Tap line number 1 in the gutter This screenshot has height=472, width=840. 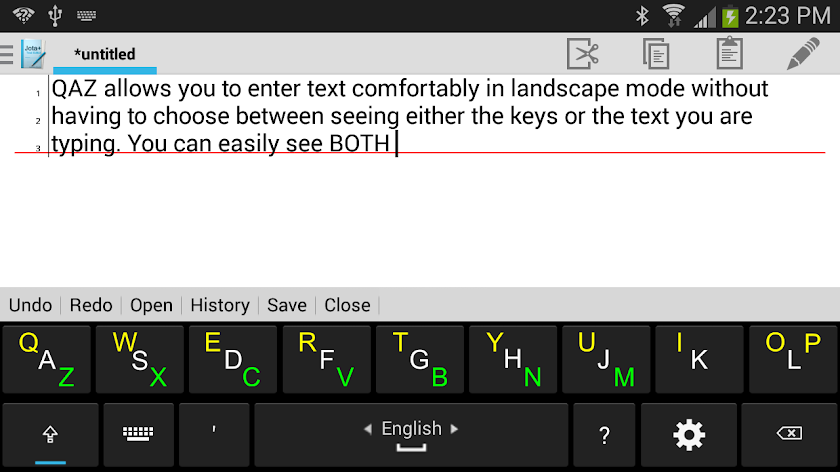(38, 94)
